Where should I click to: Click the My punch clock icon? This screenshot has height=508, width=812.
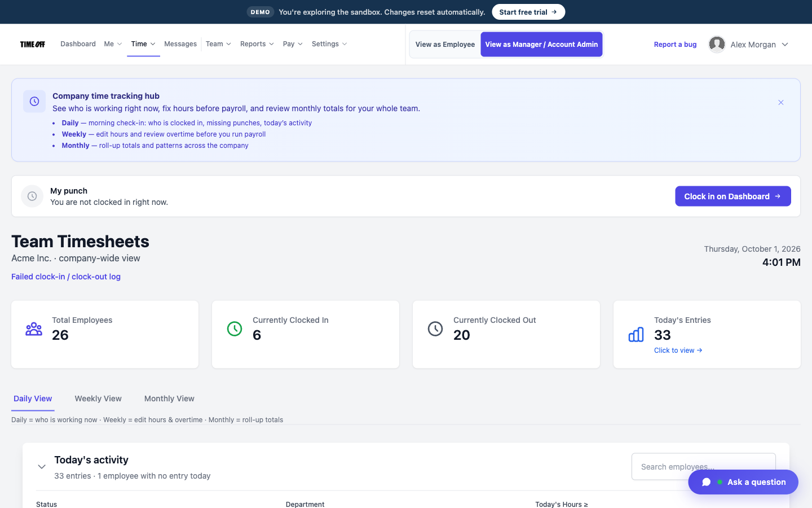click(32, 196)
